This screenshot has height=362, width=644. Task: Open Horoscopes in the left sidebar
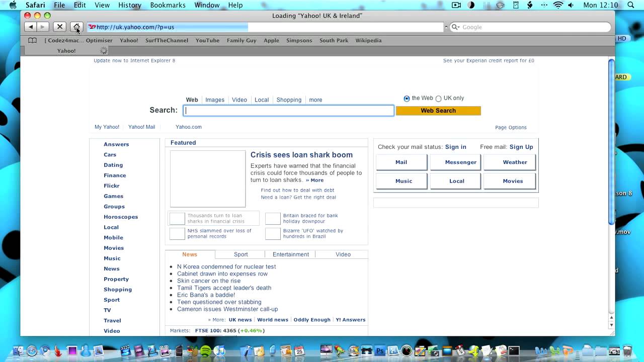[121, 217]
